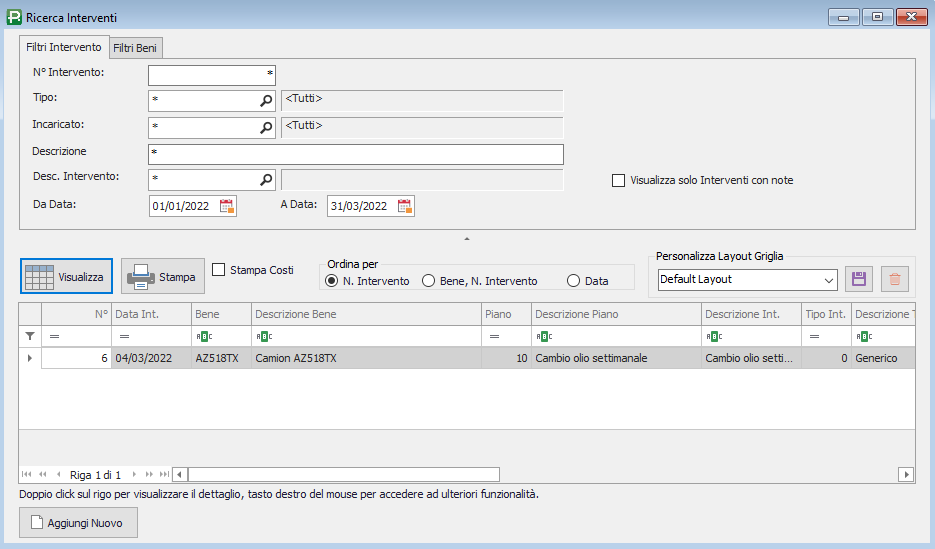
Task: Open the Default Layout dropdown
Action: (828, 279)
